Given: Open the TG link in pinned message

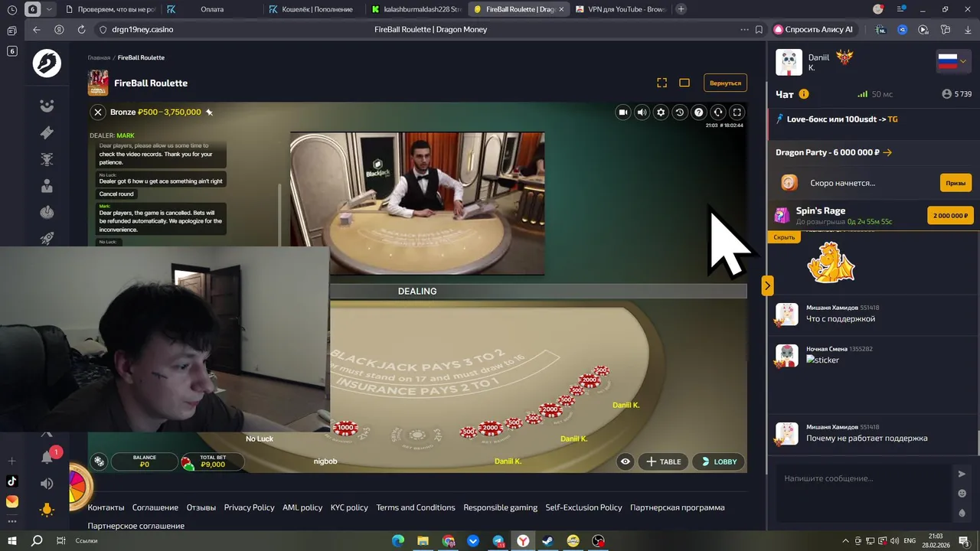Looking at the screenshot, I should pyautogui.click(x=893, y=119).
